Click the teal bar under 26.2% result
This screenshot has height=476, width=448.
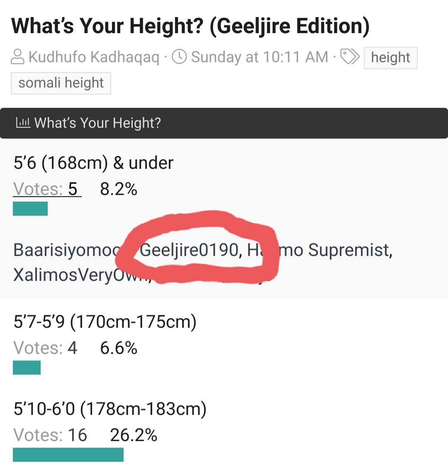tap(68, 455)
